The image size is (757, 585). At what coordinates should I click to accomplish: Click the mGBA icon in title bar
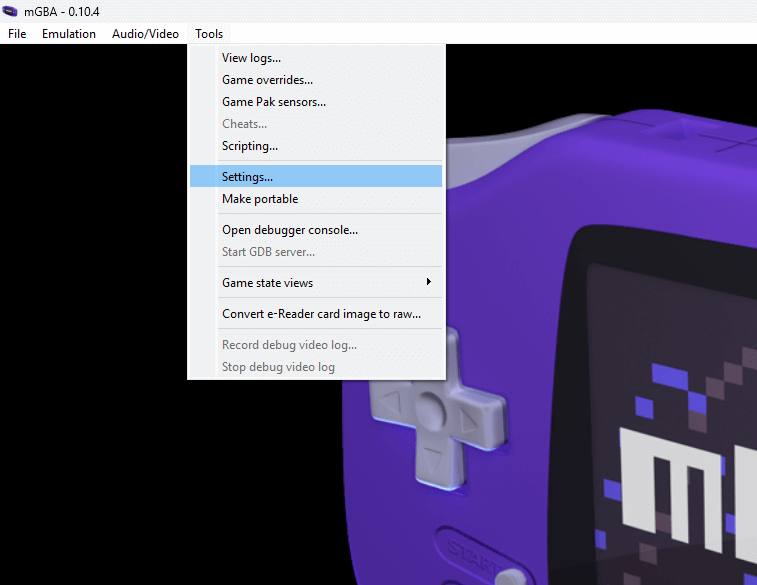pos(13,11)
